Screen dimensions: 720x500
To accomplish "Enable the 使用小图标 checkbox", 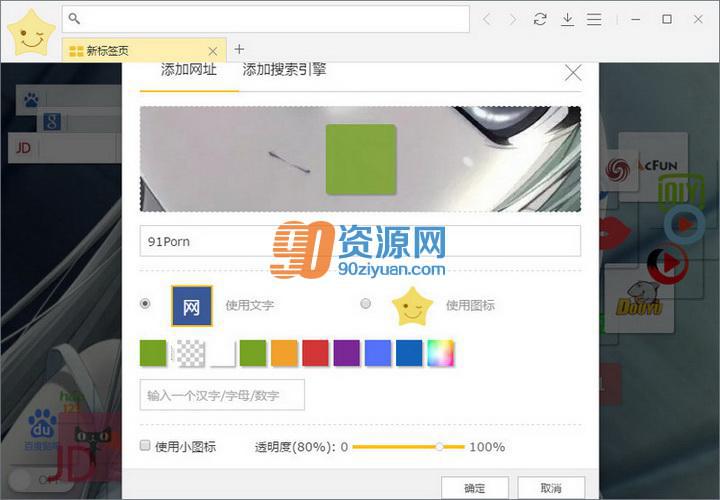I will 145,445.
